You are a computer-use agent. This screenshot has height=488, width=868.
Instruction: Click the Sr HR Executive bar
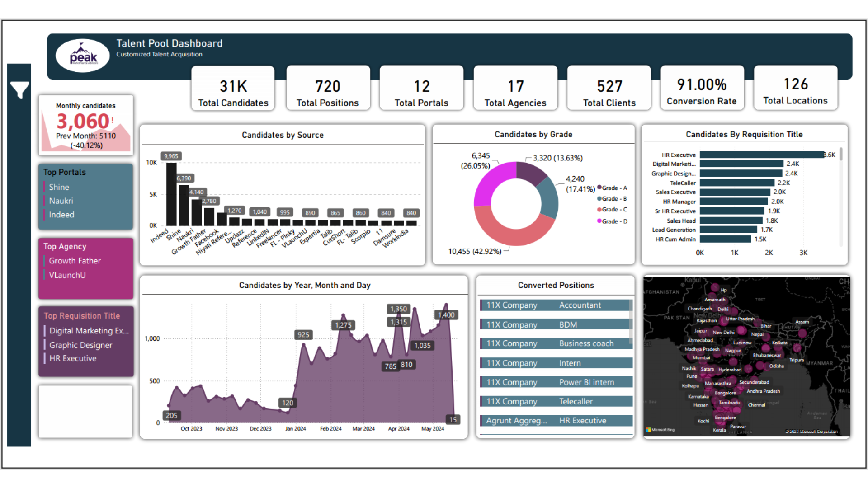(732, 211)
